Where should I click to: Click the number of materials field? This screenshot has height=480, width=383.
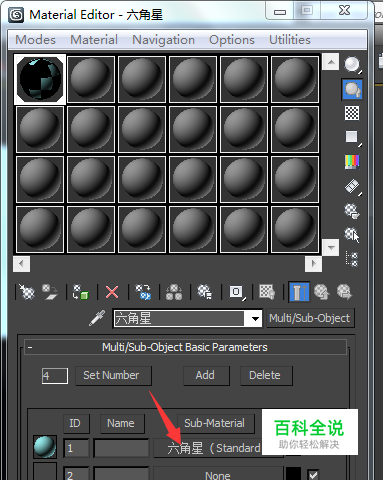click(55, 376)
